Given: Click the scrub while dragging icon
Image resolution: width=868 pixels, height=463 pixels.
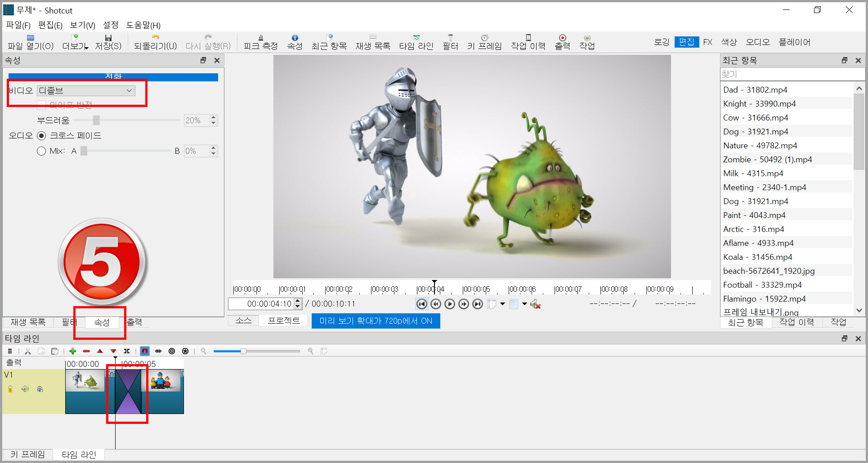Looking at the screenshot, I should pos(158,351).
